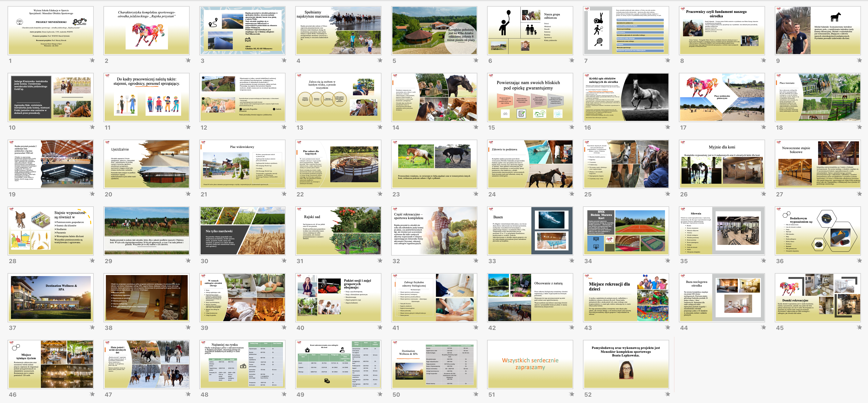Image resolution: width=868 pixels, height=403 pixels.
Task: Click the transition star under slide 9
Action: pyautogui.click(x=859, y=60)
